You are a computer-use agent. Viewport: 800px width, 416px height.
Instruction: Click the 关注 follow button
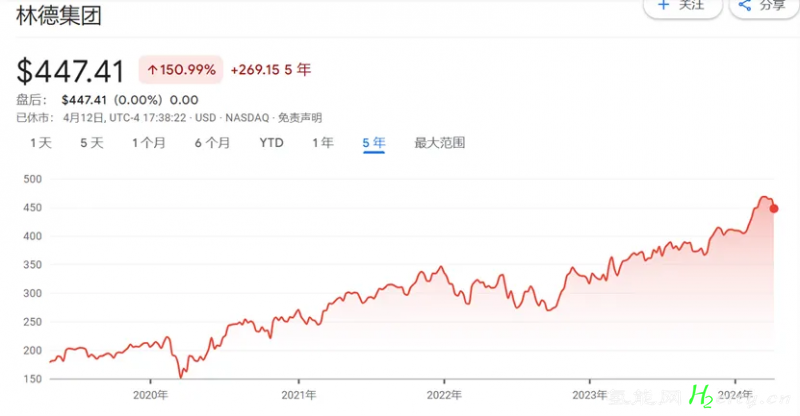click(683, 6)
